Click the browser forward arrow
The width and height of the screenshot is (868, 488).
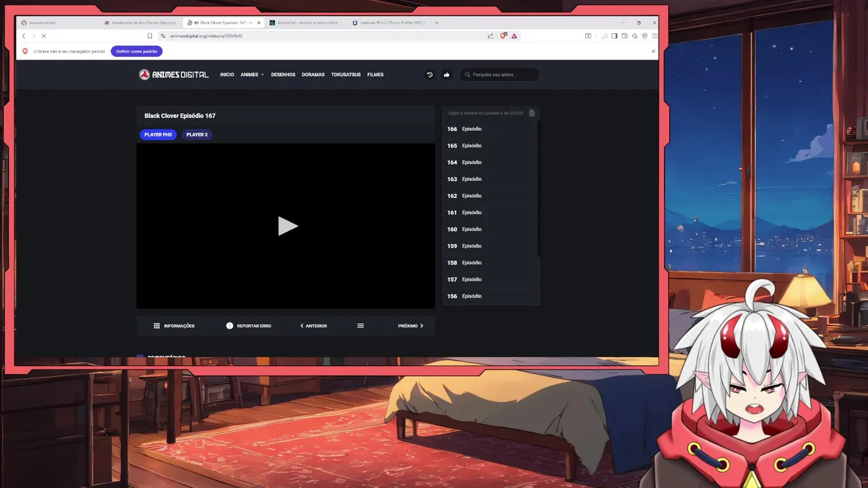pyautogui.click(x=33, y=36)
